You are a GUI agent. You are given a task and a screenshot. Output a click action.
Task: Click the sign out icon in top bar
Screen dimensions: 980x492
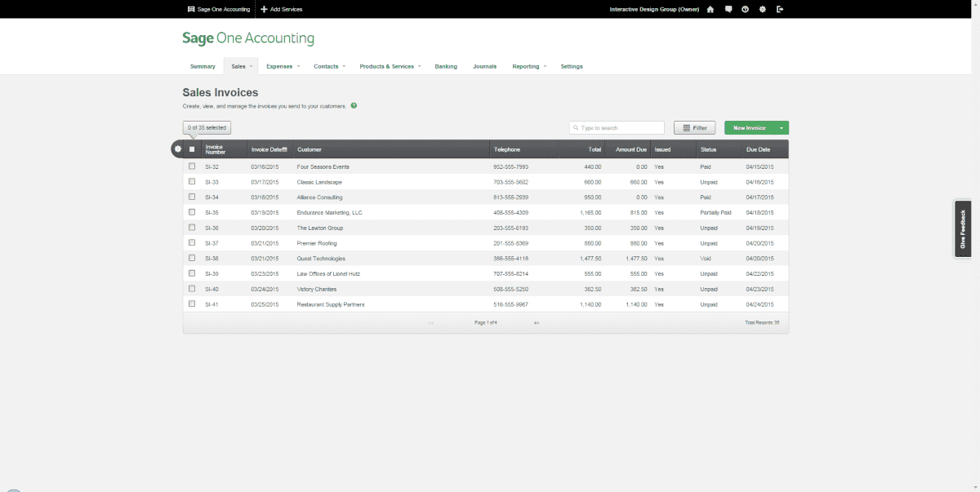(780, 9)
